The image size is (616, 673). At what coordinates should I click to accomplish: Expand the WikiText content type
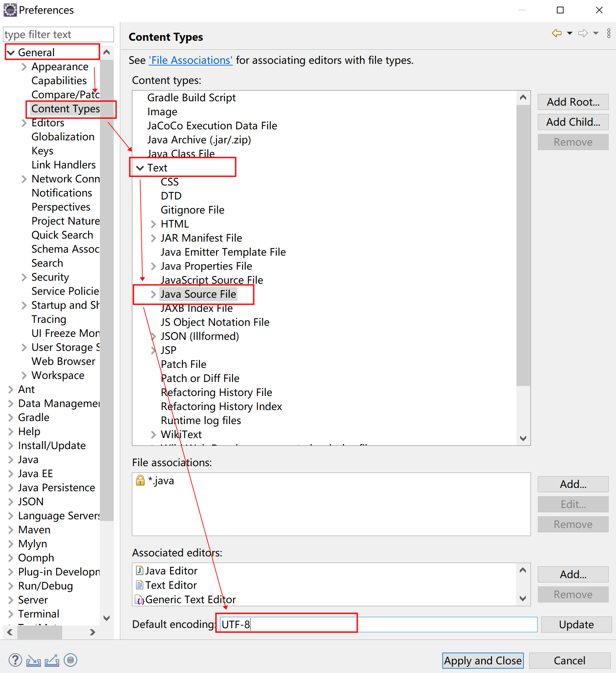coord(153,435)
